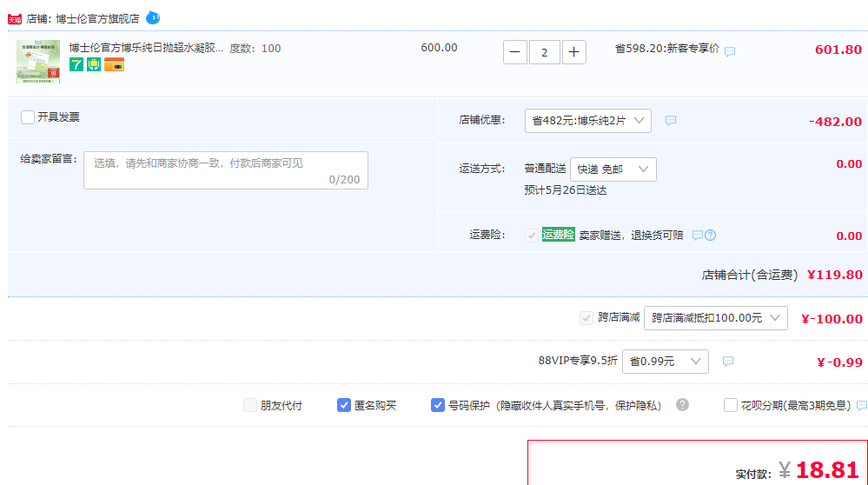Toggle the 跨店满减 checkbox

[586, 318]
